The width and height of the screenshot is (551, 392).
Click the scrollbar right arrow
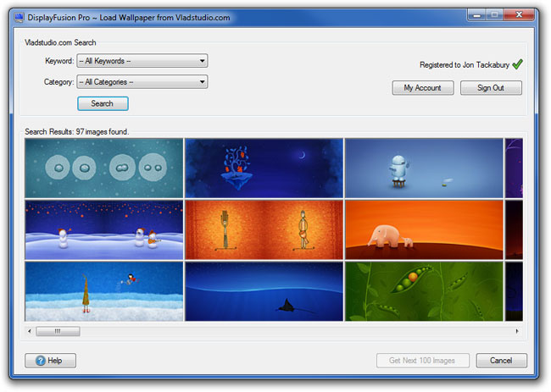coord(517,331)
